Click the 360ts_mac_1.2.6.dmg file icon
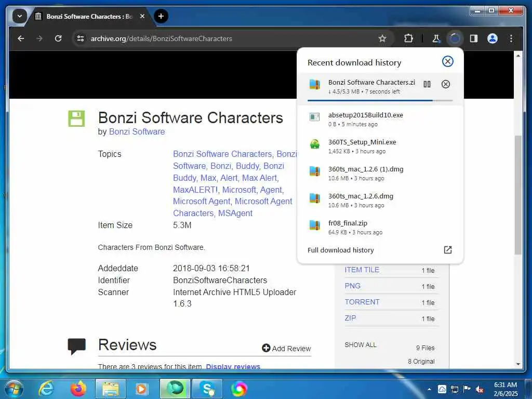Viewport: 532px width, 399px height. click(x=315, y=198)
